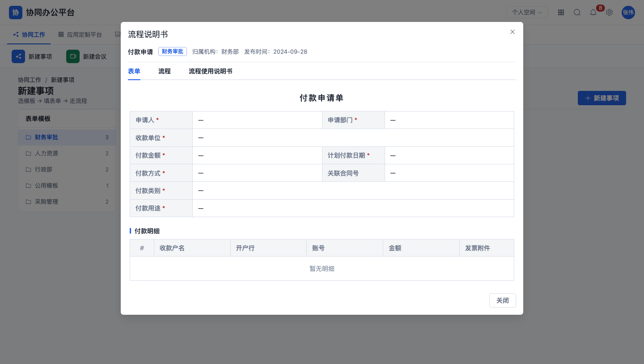Open the settings gear icon
The height and width of the screenshot is (364, 644).
(x=609, y=13)
